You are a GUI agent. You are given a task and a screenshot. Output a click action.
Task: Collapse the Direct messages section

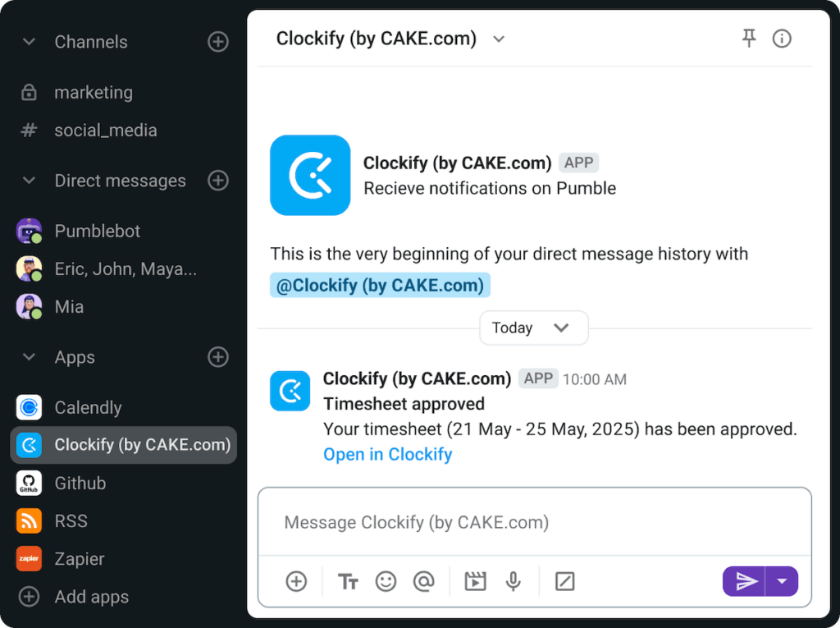click(x=29, y=181)
